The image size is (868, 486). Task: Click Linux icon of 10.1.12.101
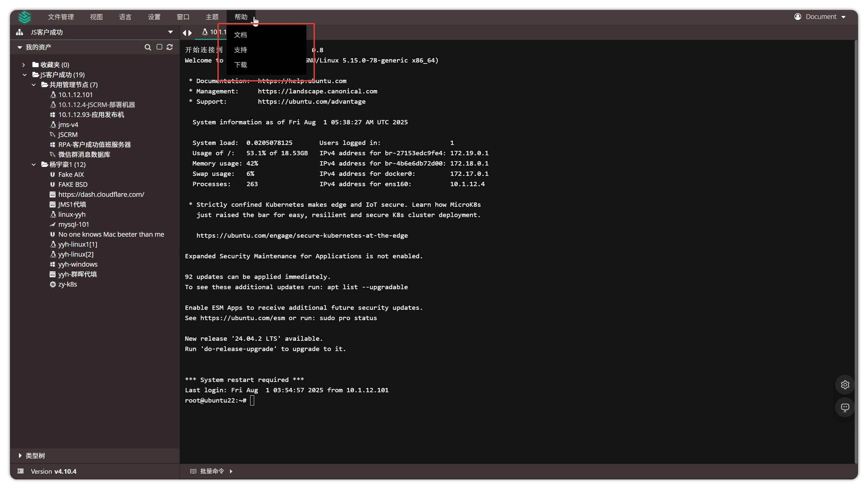point(53,95)
